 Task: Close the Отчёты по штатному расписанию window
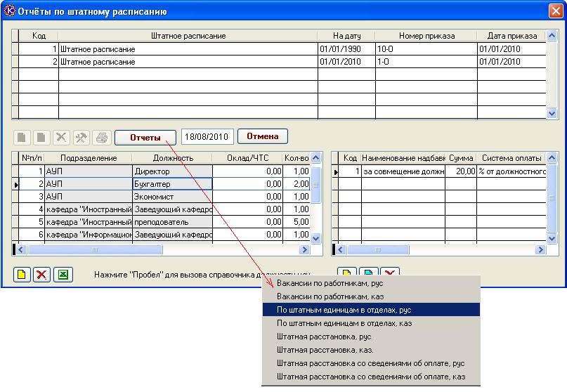click(x=556, y=11)
